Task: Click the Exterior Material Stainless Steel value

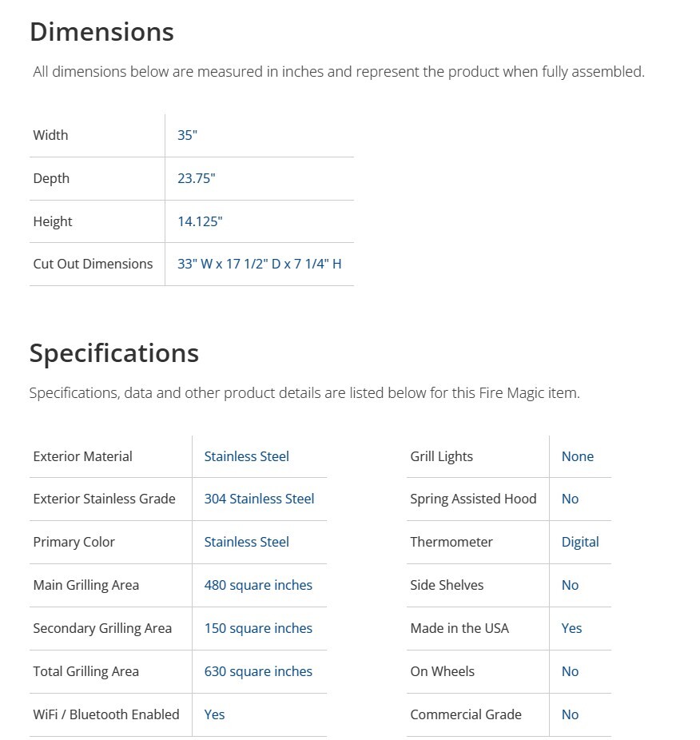Action: coord(246,456)
